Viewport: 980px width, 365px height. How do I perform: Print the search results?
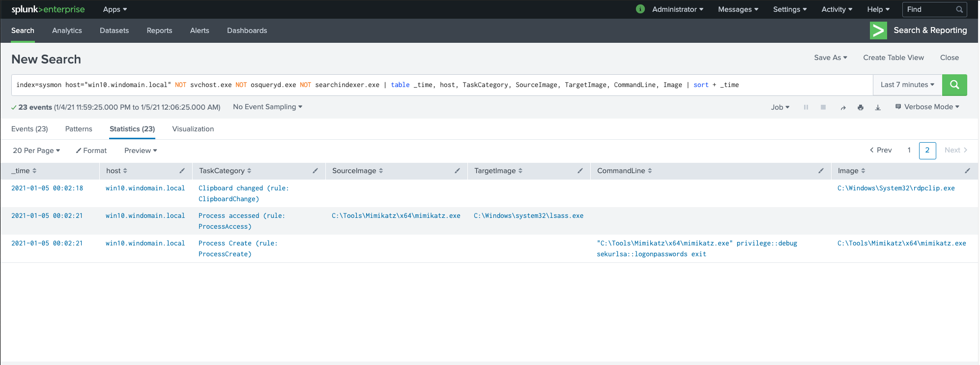tap(861, 107)
